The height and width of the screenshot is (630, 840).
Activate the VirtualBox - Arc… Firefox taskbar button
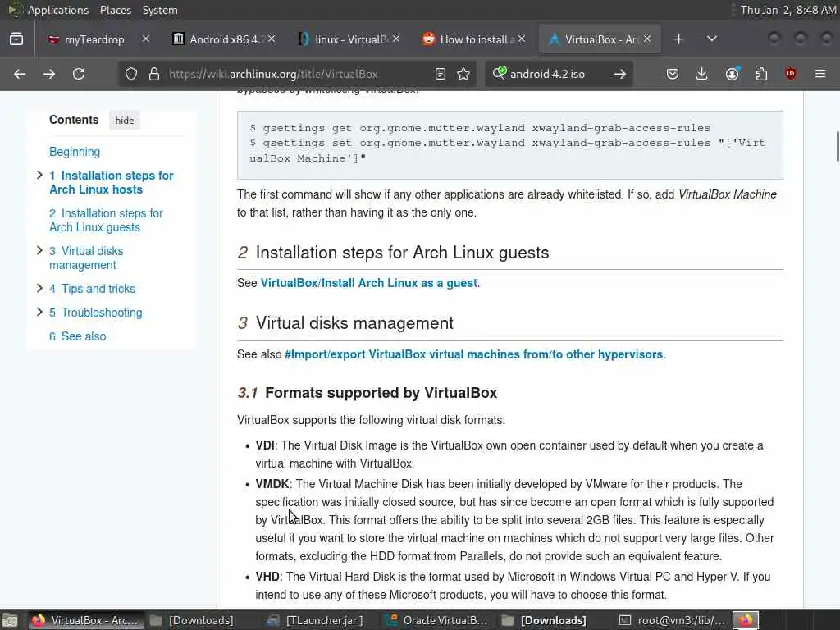[x=85, y=620]
